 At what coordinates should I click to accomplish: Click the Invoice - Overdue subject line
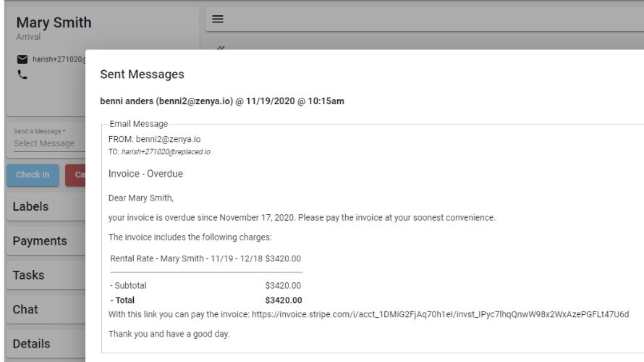[x=145, y=174]
